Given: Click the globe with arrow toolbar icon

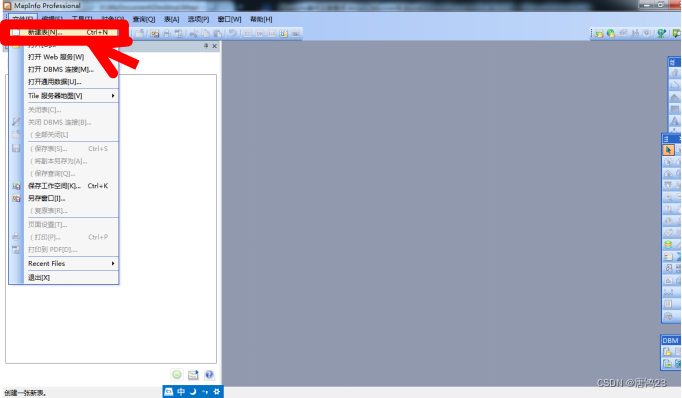Looking at the screenshot, I should (x=662, y=33).
